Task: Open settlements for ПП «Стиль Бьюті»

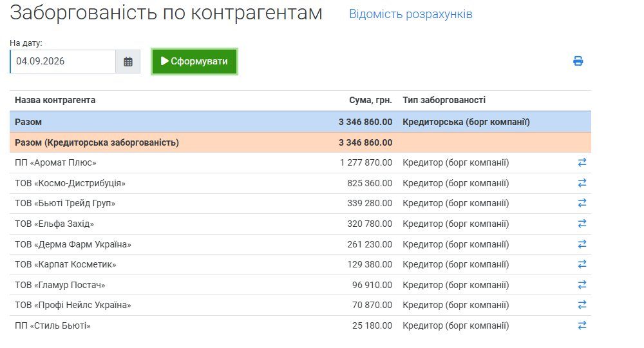Action: point(582,325)
